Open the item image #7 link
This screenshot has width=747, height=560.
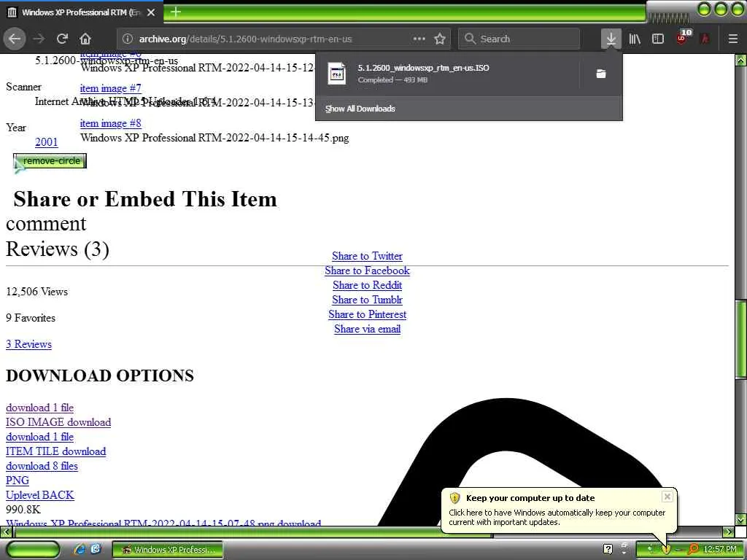point(111,88)
